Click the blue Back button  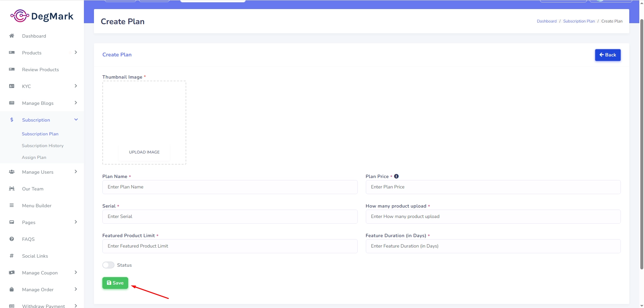608,55
